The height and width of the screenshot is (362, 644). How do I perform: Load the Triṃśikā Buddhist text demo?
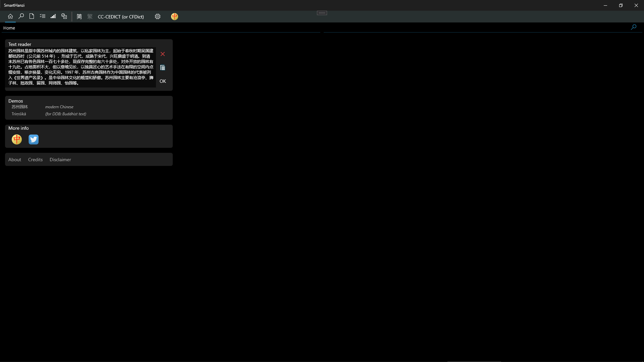(19, 114)
